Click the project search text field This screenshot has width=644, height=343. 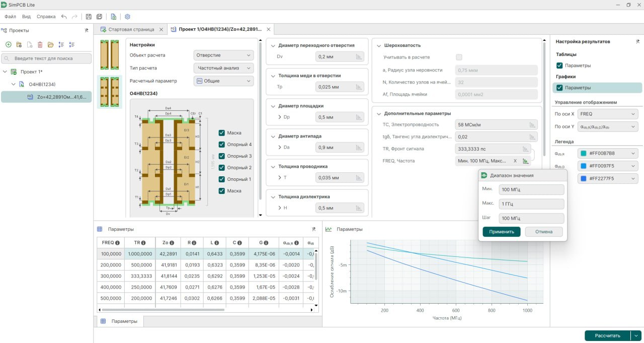coord(46,58)
